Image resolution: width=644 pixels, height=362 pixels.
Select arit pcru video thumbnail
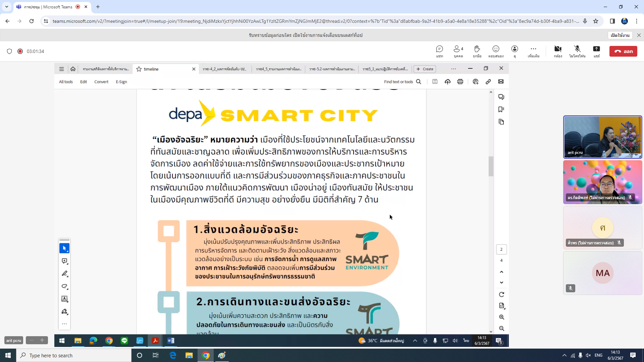coord(602,137)
